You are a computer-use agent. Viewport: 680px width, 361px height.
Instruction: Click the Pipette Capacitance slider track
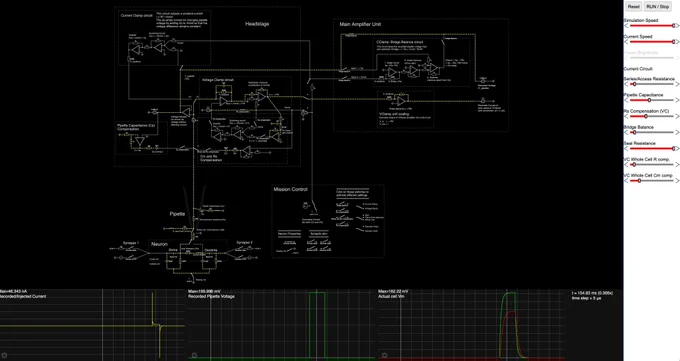pyautogui.click(x=651, y=100)
